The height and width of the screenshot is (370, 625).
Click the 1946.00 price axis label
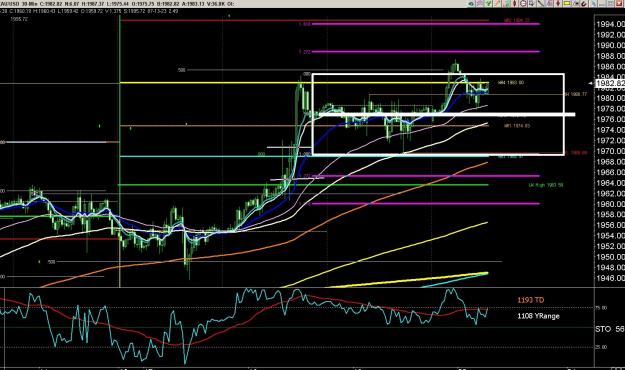tap(610, 278)
